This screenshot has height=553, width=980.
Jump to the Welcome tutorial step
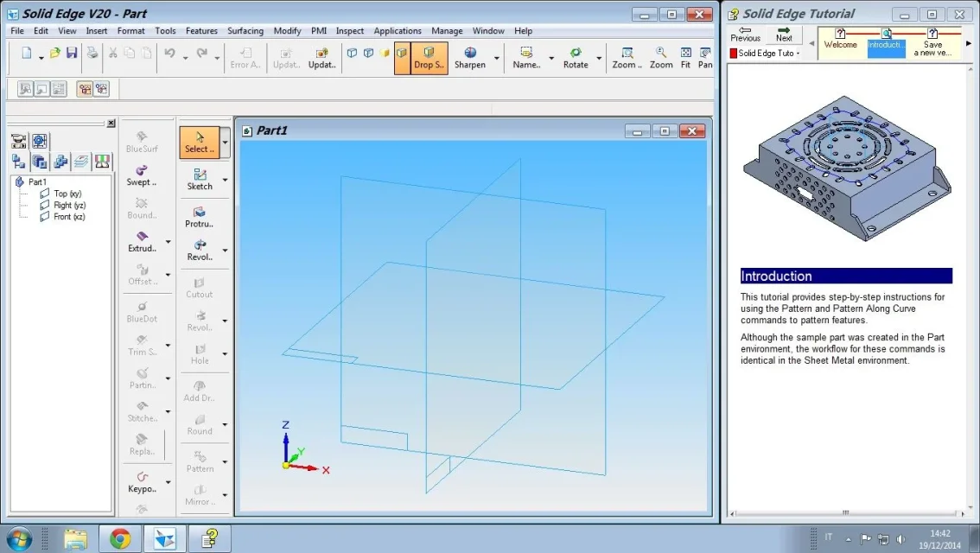click(x=840, y=40)
